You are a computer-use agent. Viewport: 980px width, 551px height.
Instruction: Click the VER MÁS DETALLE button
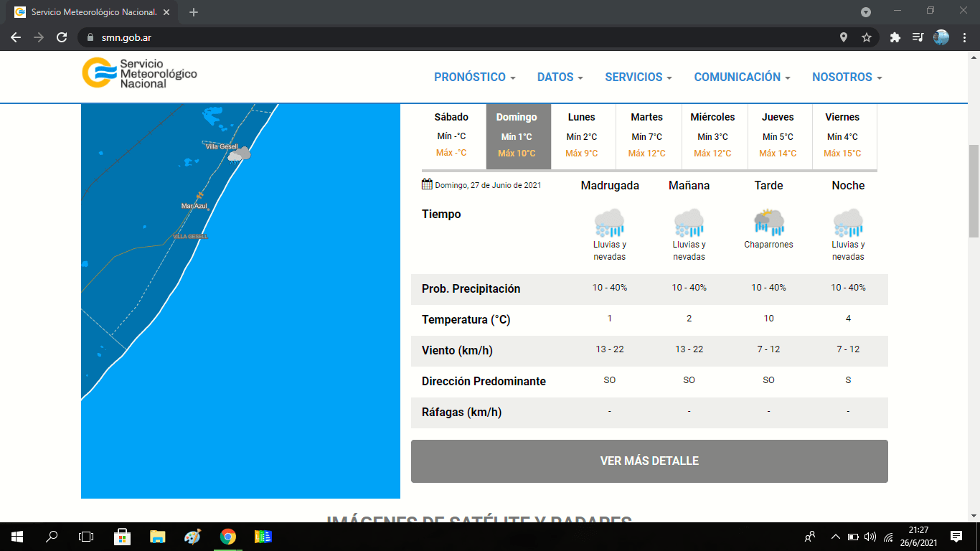click(x=649, y=461)
